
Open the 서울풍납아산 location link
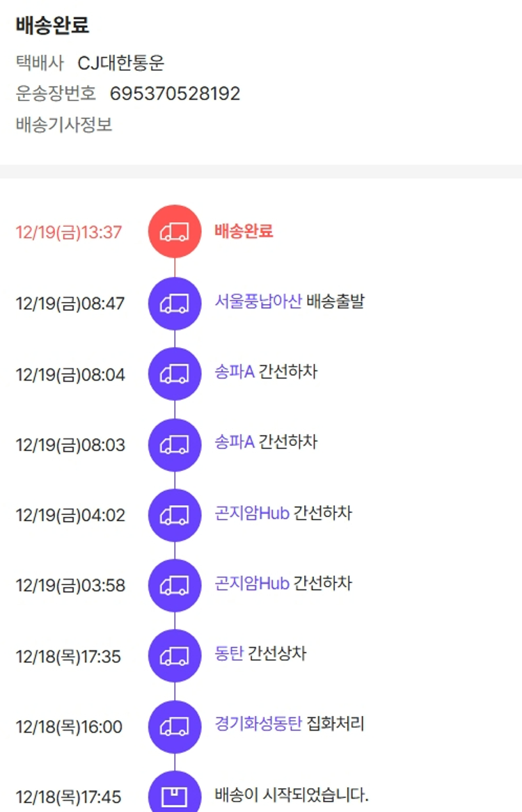pos(258,302)
